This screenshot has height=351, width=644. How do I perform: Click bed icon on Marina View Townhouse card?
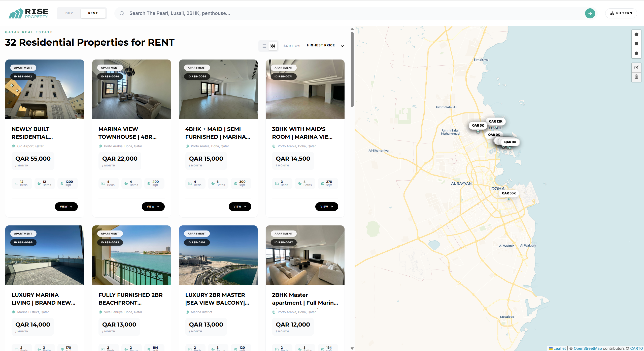tap(103, 184)
